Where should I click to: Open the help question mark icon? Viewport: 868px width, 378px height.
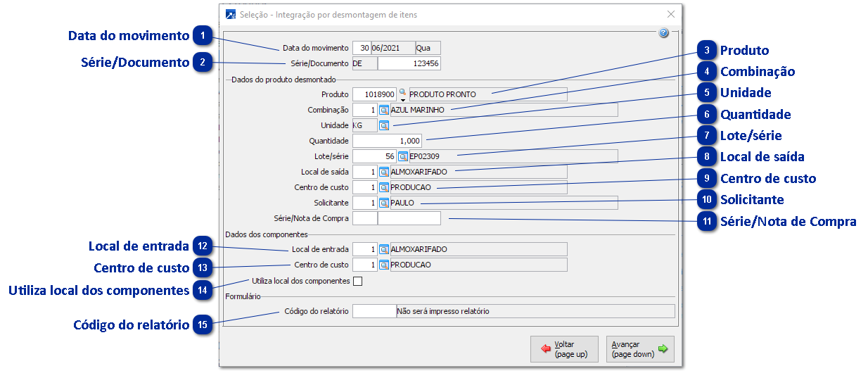tap(663, 33)
